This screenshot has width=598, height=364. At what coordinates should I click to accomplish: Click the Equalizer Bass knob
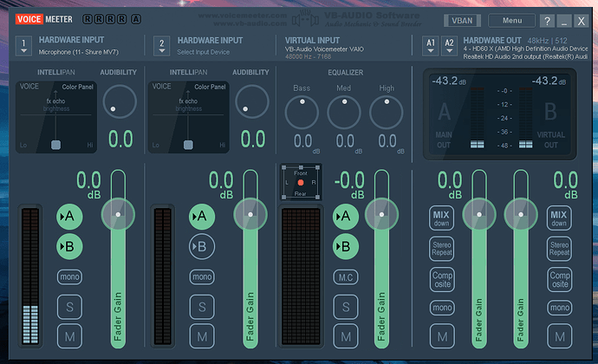pyautogui.click(x=302, y=112)
